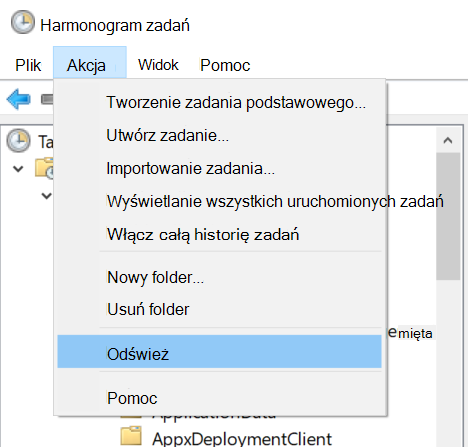Choose Utwórz zadanie... entry
Image resolution: width=468 pixels, height=447 pixels.
coord(219,135)
